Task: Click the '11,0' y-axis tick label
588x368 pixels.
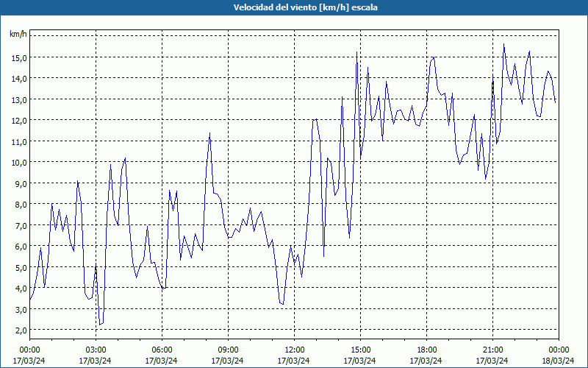Action: click(19, 141)
